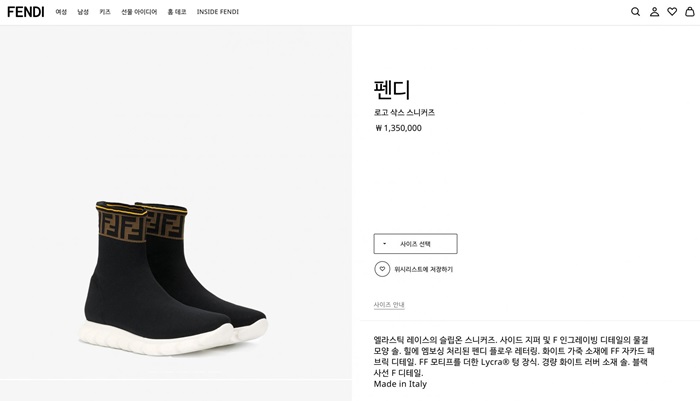
Task: Open the 남성 menu
Action: 83,12
